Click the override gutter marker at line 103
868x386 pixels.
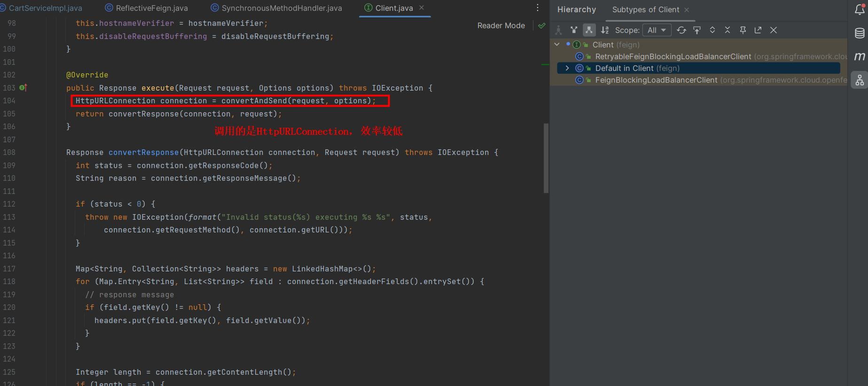click(x=23, y=88)
